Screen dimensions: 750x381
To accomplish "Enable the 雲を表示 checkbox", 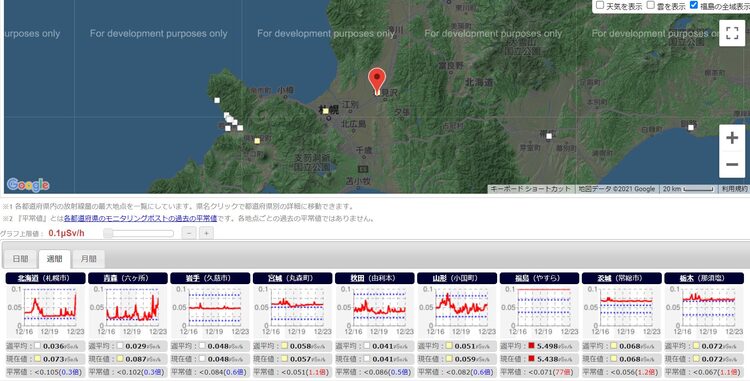I will (651, 5).
